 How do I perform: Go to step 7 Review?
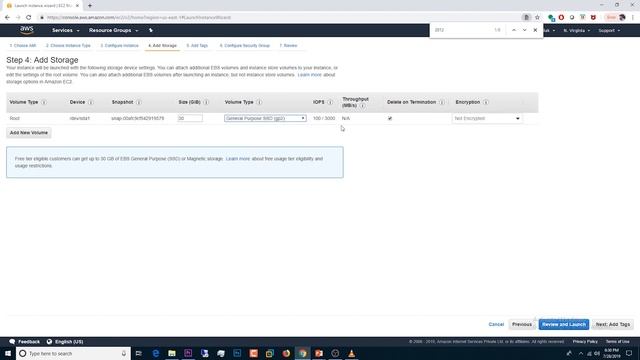click(x=288, y=46)
